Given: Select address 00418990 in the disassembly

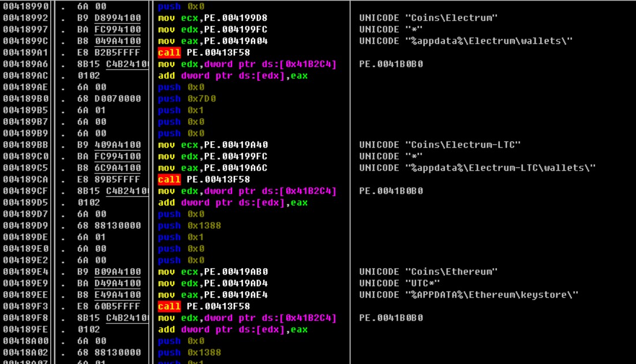Looking at the screenshot, I should pos(25,6).
